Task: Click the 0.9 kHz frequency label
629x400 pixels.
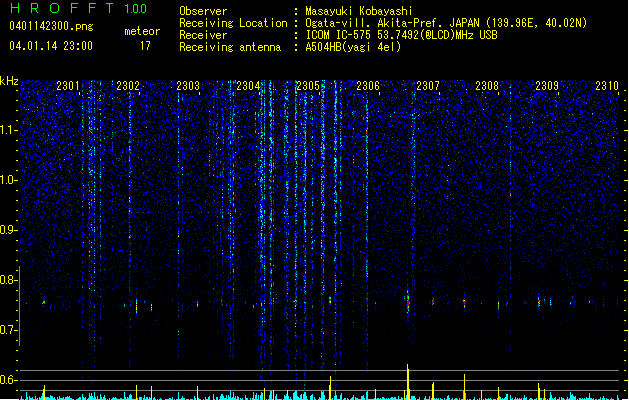Action: point(9,230)
